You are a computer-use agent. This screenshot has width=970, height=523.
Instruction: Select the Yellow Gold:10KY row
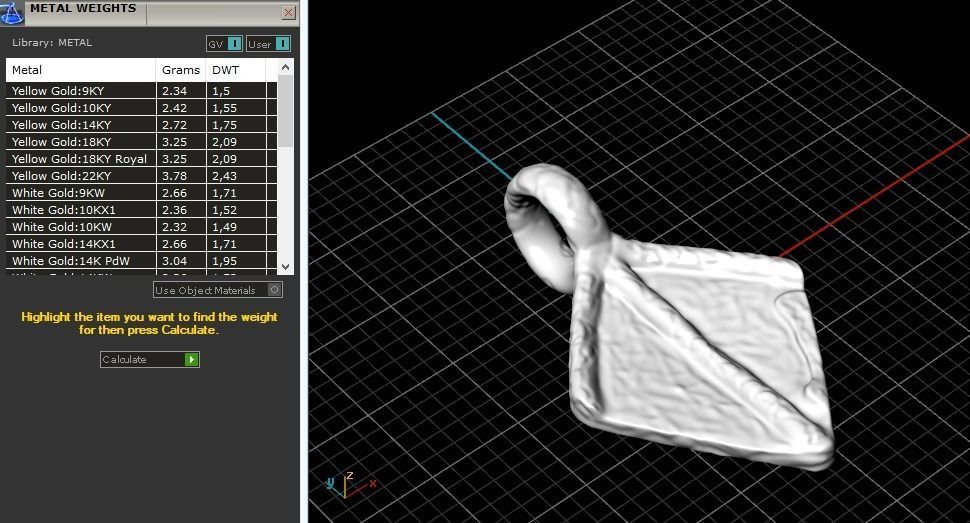coord(142,108)
